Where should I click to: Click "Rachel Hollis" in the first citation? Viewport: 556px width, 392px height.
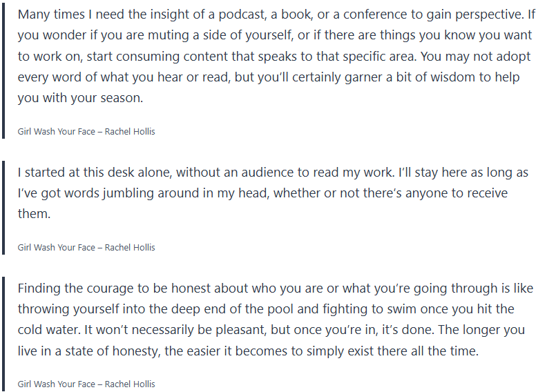130,131
